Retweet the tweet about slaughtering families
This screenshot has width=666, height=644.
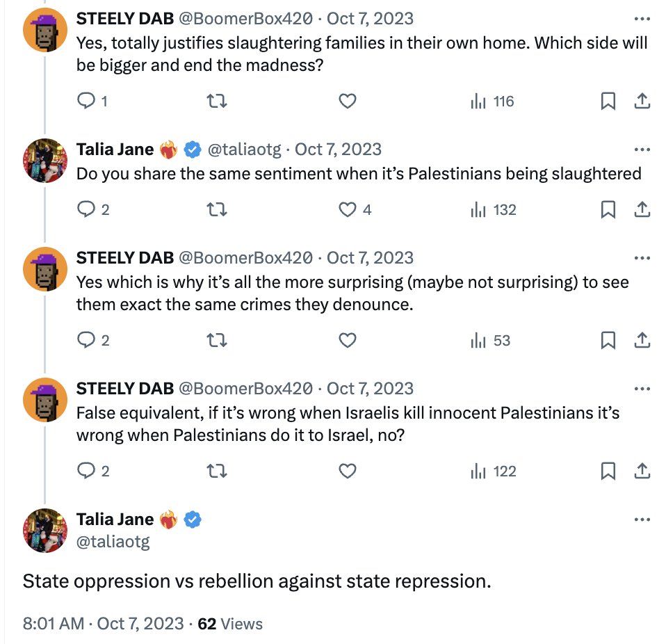[x=218, y=102]
